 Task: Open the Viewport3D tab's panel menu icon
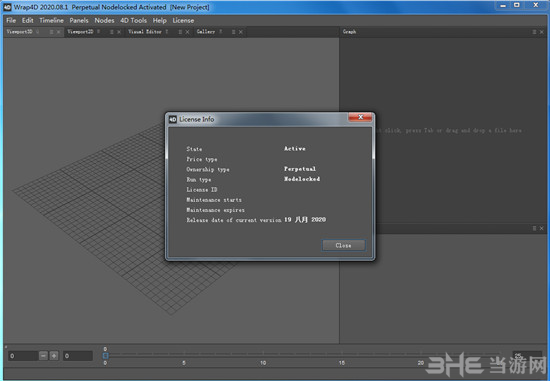coord(51,32)
